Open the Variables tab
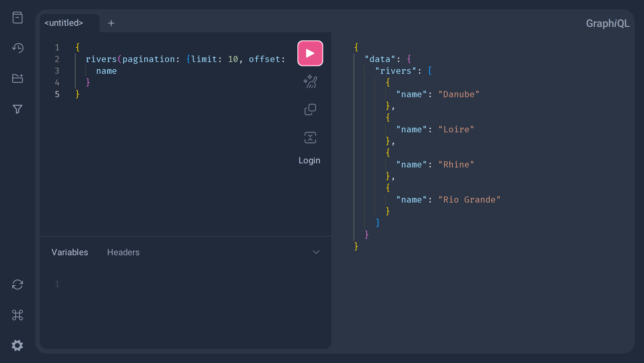Image resolution: width=644 pixels, height=363 pixels. (x=70, y=252)
